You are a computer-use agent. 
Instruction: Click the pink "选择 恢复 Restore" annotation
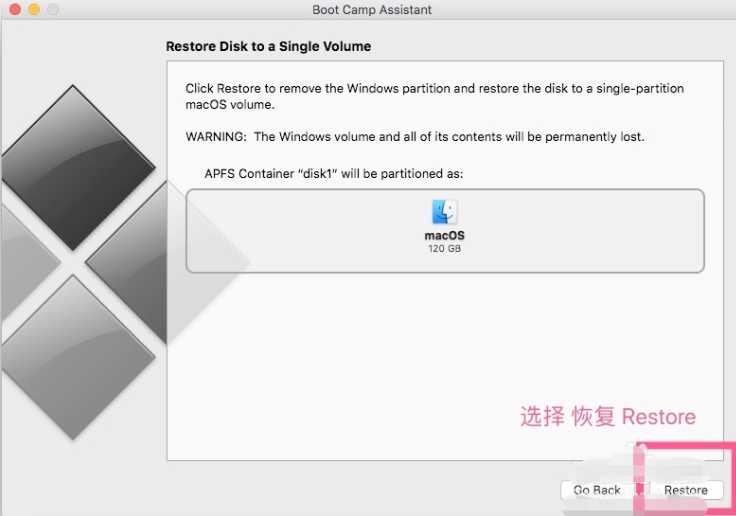click(607, 417)
